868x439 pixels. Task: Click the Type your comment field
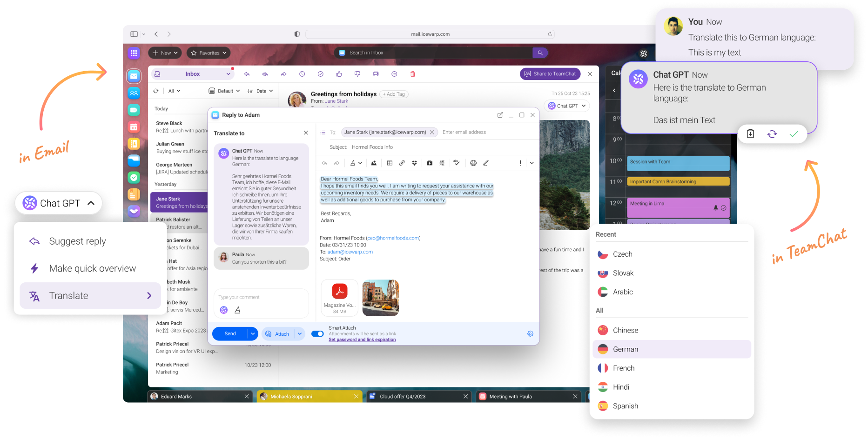[x=261, y=297]
